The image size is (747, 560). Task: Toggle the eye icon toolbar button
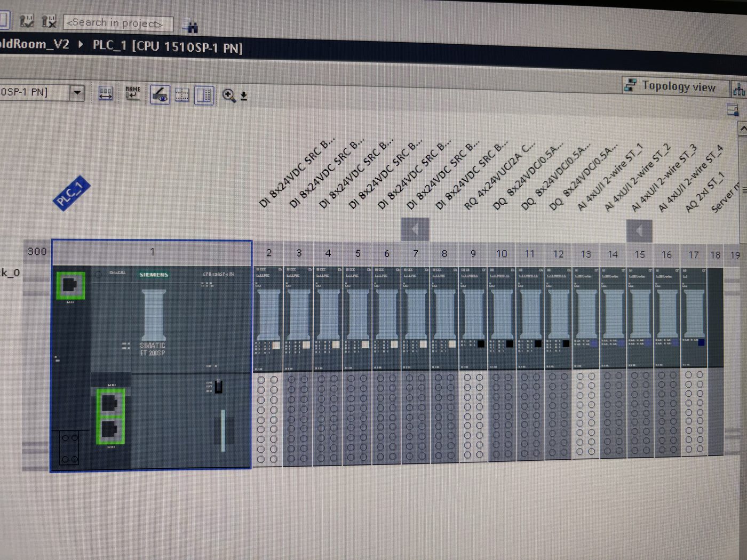click(x=160, y=94)
